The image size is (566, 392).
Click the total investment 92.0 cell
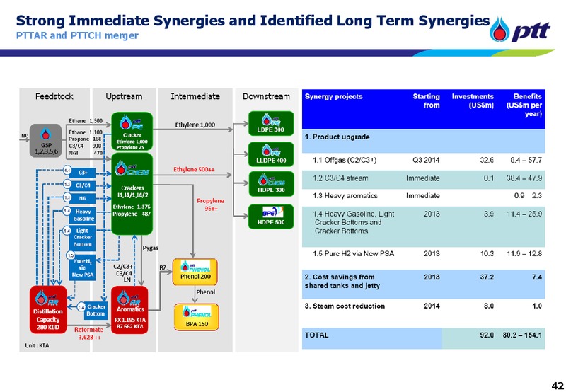[x=487, y=335]
